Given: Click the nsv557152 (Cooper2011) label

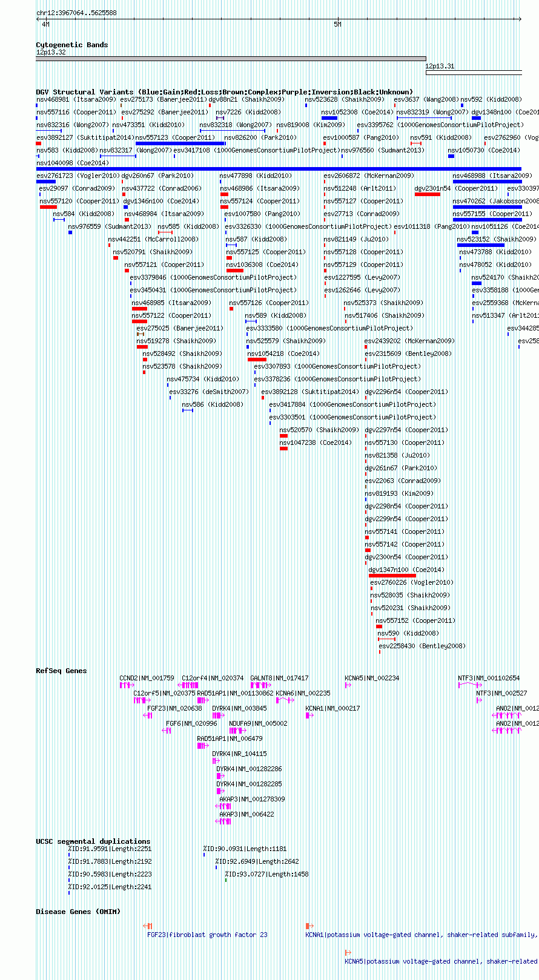Looking at the screenshot, I should click(x=415, y=620).
